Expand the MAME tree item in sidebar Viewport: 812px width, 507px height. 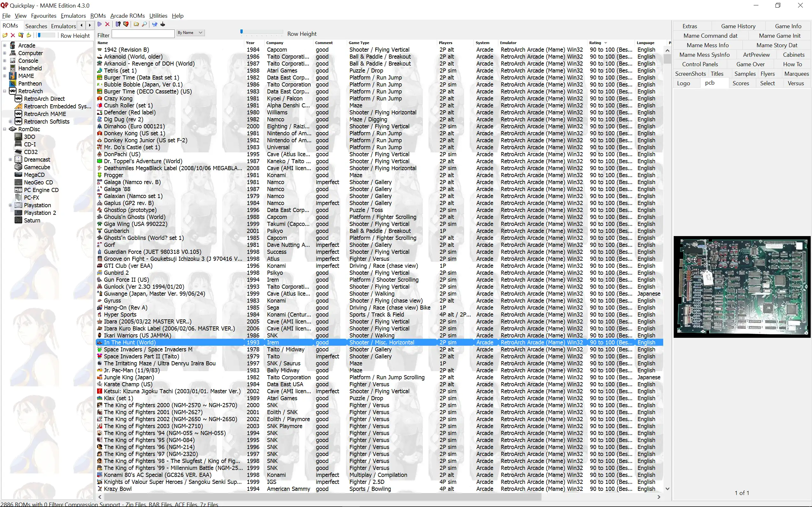[x=5, y=75]
